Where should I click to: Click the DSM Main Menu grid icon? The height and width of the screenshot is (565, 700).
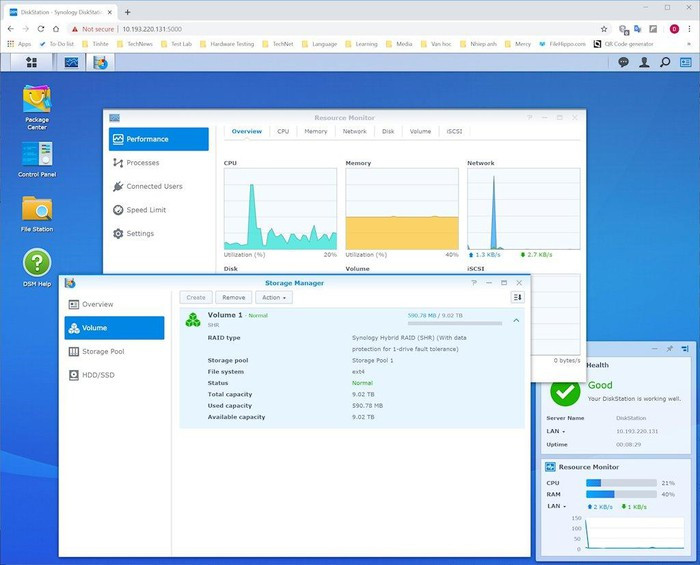31,62
